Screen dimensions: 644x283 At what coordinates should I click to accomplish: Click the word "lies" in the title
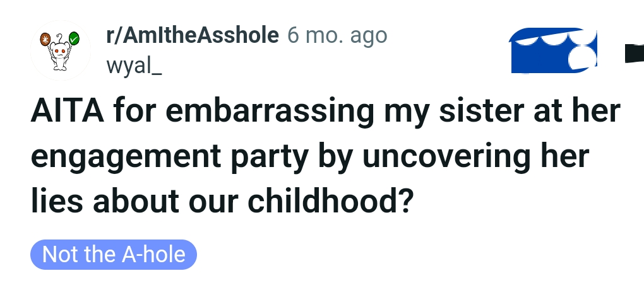point(53,202)
